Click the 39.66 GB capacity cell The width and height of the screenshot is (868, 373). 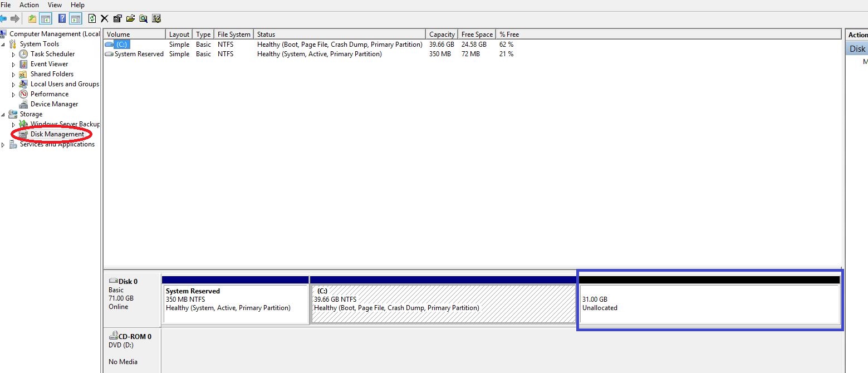[442, 44]
